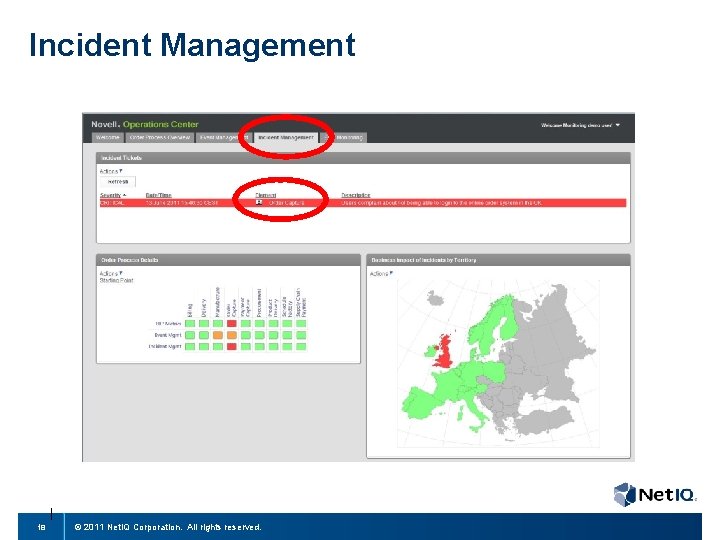Click Event Mgmt Billing status cell
720x540 pixels.
190,335
